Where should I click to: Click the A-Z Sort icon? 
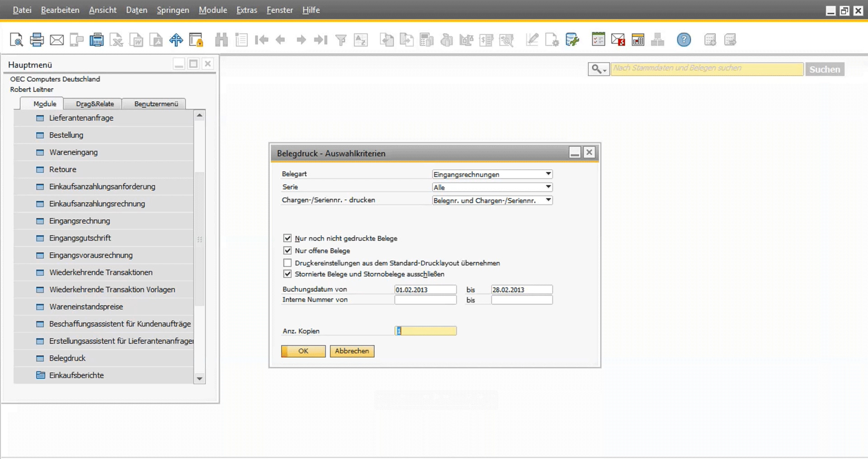coord(360,40)
